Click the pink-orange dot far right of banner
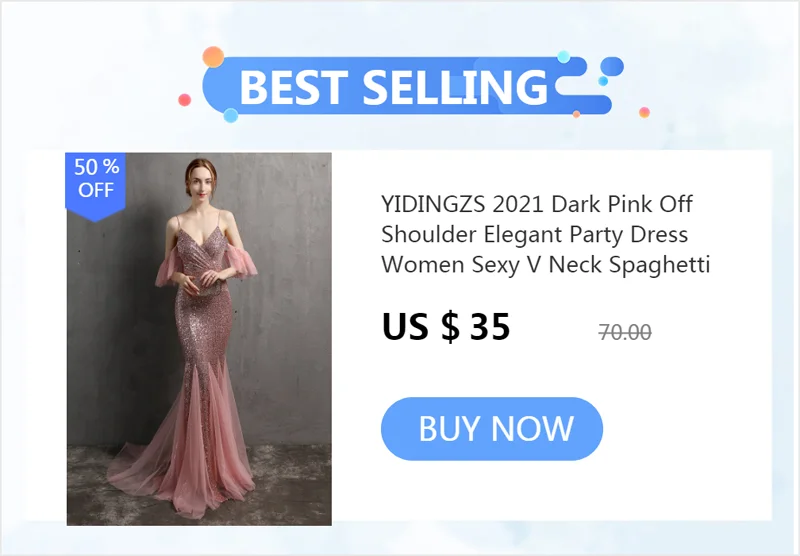The image size is (800, 556). point(644,112)
